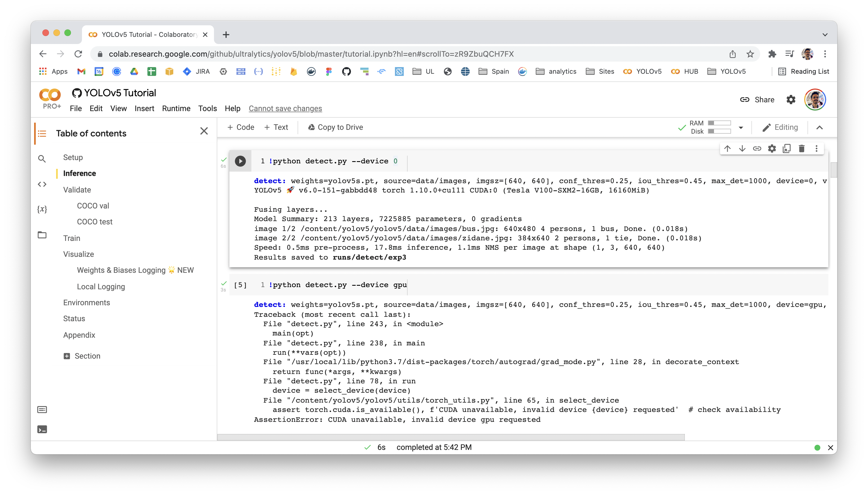This screenshot has width=868, height=495.
Task: Open cell settings gear in cell toolbar
Action: tap(772, 148)
